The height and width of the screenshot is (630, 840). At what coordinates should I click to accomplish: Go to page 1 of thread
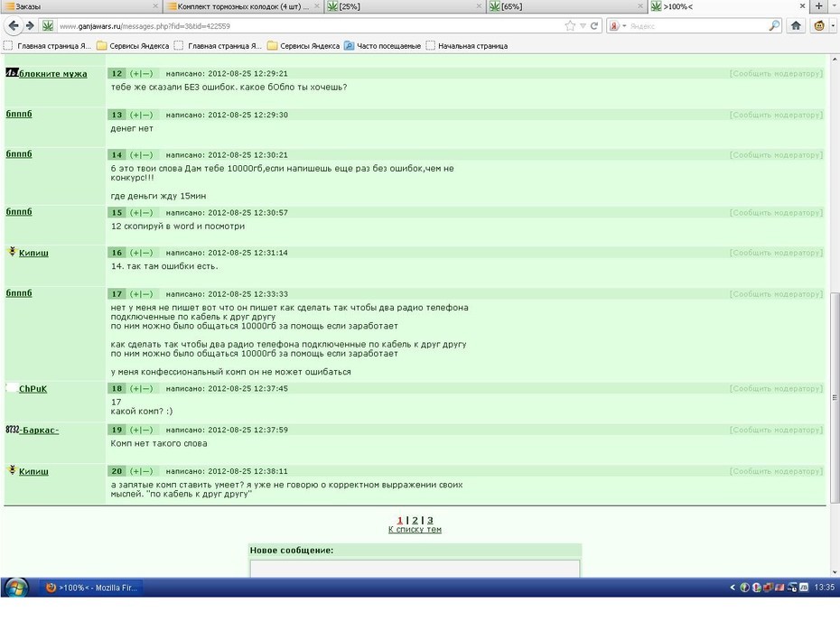pos(399,520)
